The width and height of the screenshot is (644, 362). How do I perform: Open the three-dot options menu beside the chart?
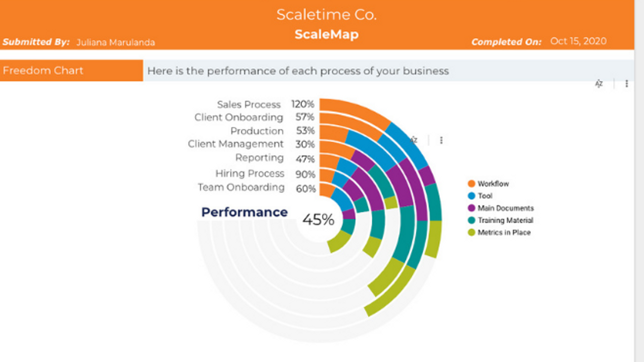[441, 140]
